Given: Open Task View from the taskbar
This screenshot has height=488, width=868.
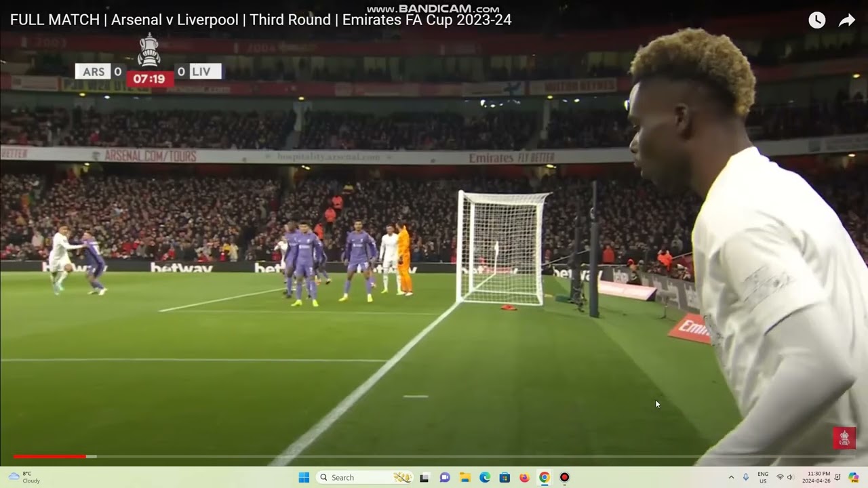Looking at the screenshot, I should click(x=425, y=477).
